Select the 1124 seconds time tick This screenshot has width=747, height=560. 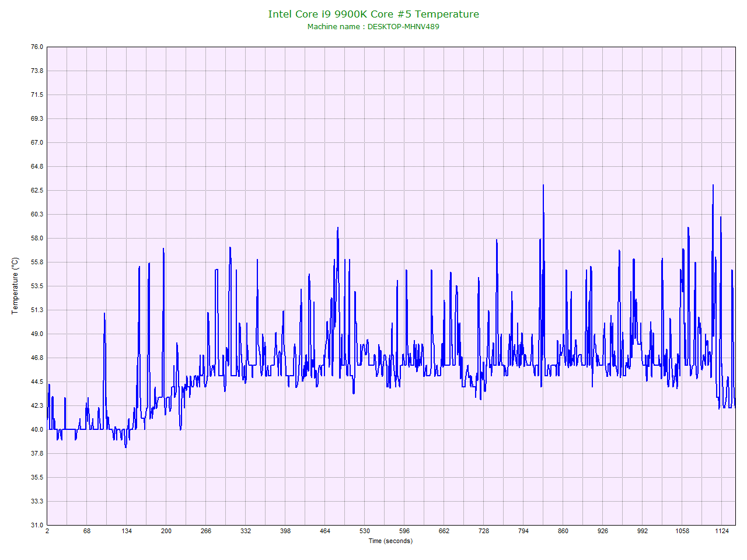[x=722, y=531]
